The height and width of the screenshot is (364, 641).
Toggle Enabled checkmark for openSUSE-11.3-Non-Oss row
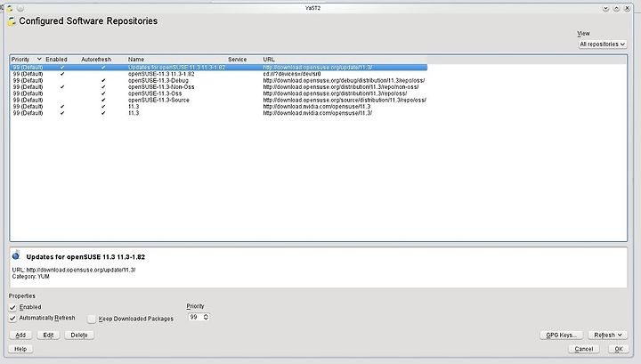point(62,87)
